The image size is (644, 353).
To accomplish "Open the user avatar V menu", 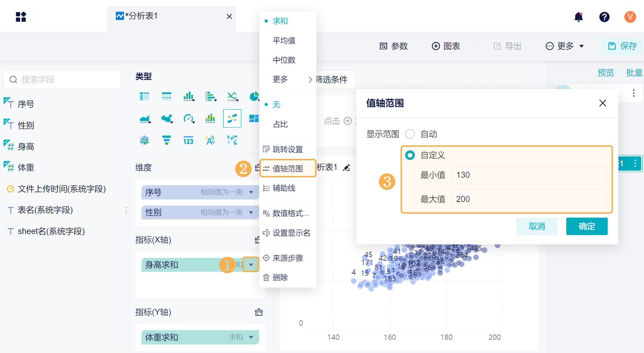I will coord(630,17).
